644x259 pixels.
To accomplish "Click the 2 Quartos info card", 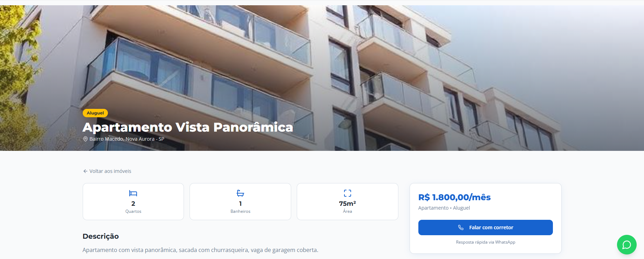I will [x=133, y=202].
